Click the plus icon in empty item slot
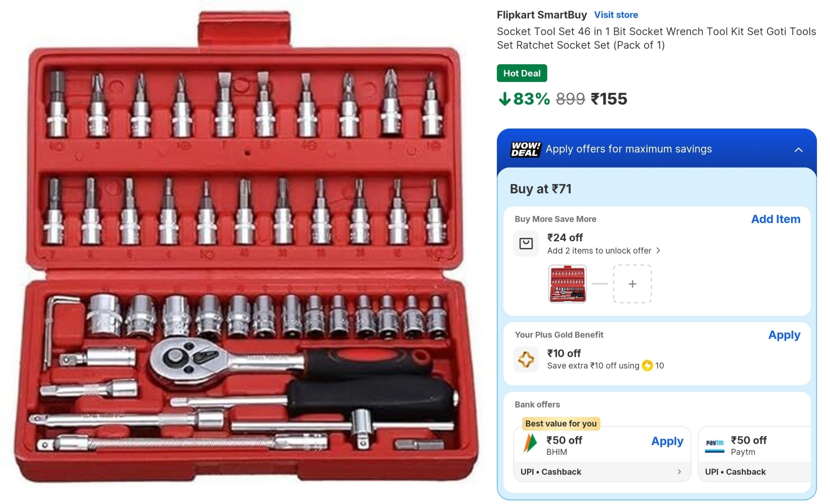The width and height of the screenshot is (830, 504). 632,284
